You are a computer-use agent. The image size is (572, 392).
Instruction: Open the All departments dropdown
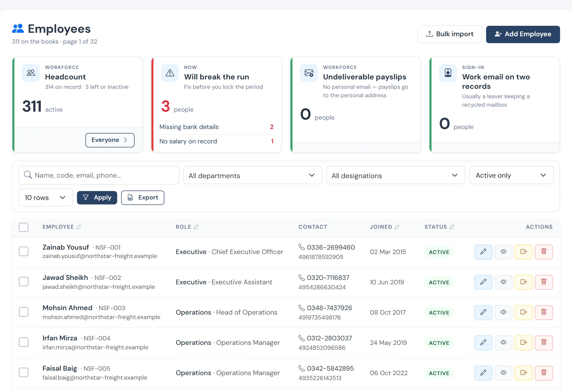click(252, 175)
